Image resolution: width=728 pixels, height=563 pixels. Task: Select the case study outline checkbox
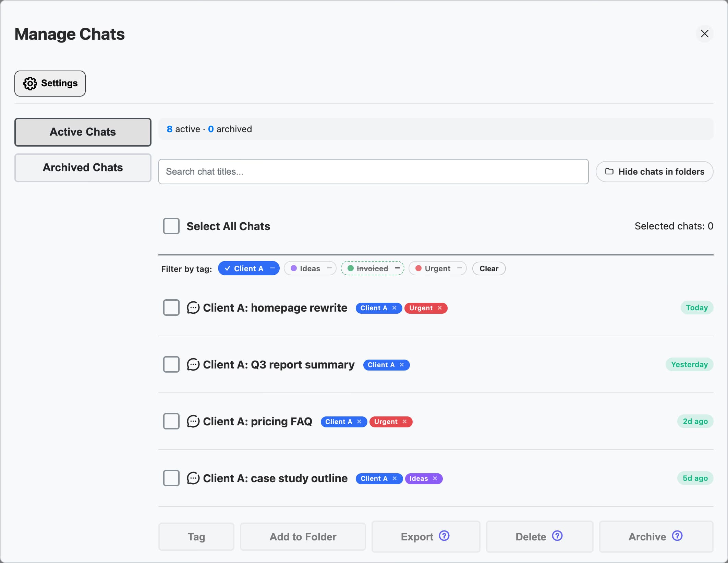point(171,478)
